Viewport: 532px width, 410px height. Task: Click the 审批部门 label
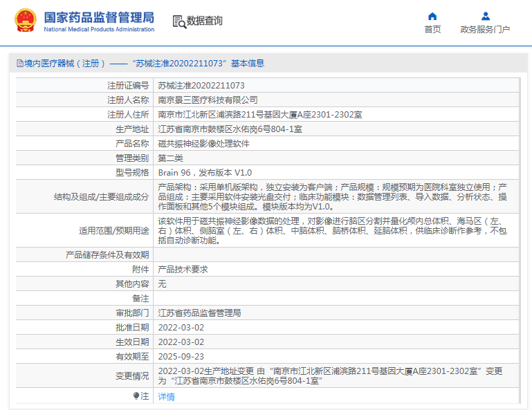click(132, 313)
